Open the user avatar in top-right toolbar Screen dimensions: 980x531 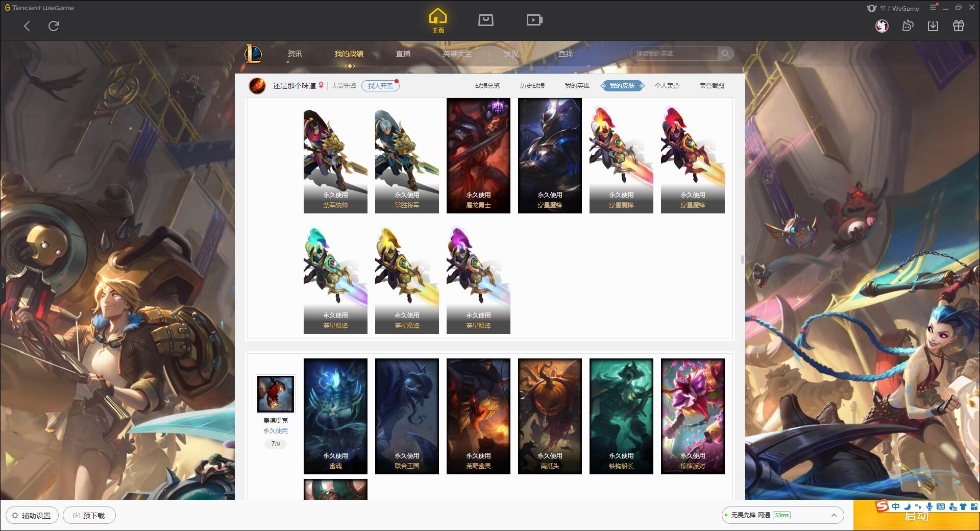pos(881,26)
